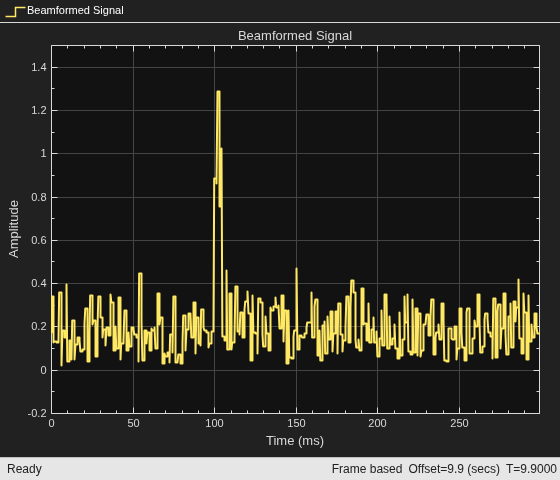Click the main signal peak near 100 ms
This screenshot has width=560, height=480.
pyautogui.click(x=218, y=92)
